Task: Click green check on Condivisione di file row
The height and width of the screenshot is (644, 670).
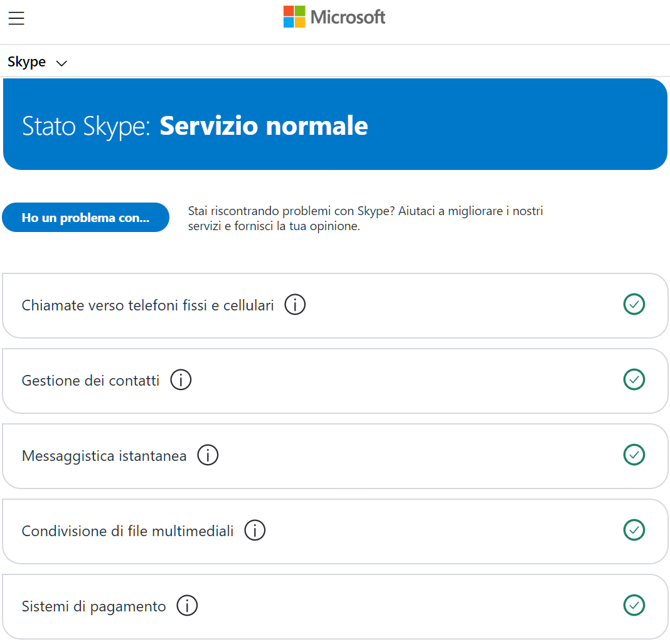Action: coord(634,531)
